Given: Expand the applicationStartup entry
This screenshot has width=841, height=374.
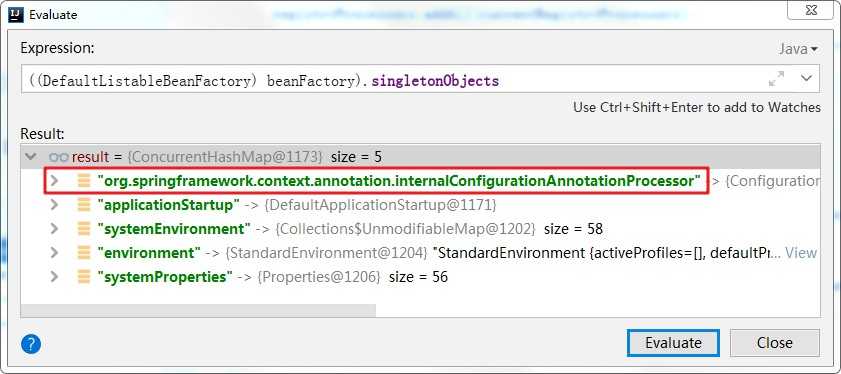Looking at the screenshot, I should point(54,204).
